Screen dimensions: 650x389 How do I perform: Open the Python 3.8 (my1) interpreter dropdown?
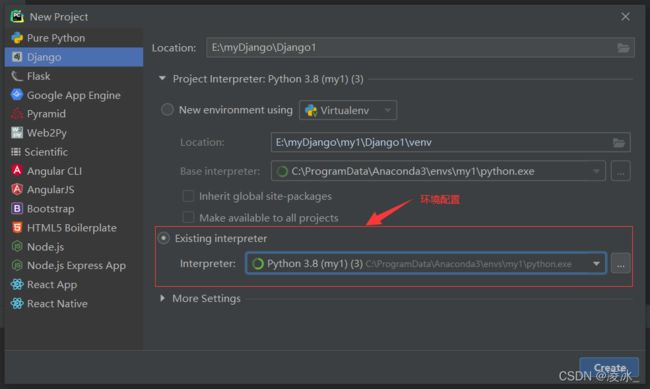pyautogui.click(x=426, y=263)
